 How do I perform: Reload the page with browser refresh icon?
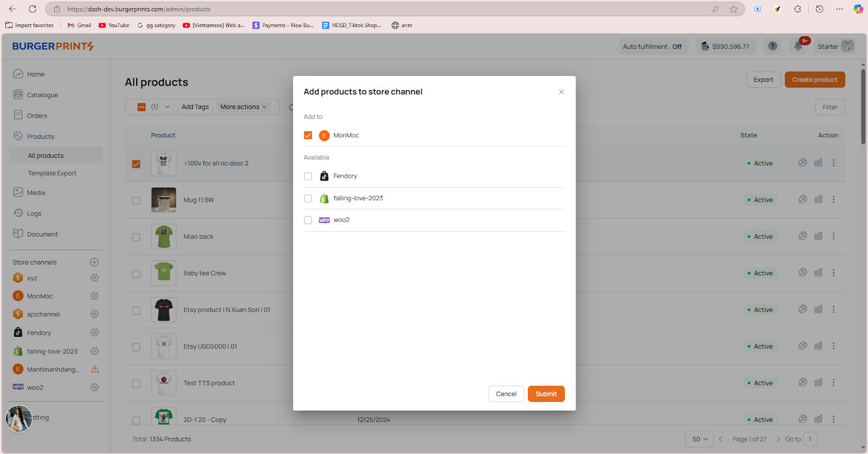[x=33, y=9]
